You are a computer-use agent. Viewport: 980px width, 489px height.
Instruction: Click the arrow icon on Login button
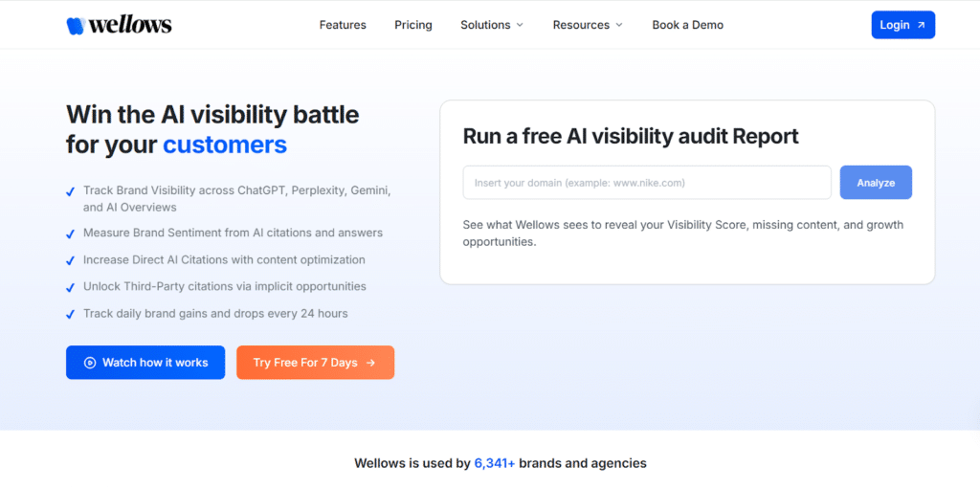[921, 25]
